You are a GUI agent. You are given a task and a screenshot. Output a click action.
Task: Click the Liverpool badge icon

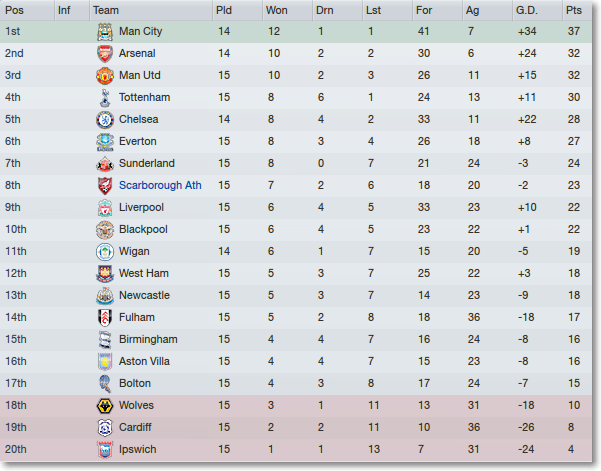coord(105,208)
